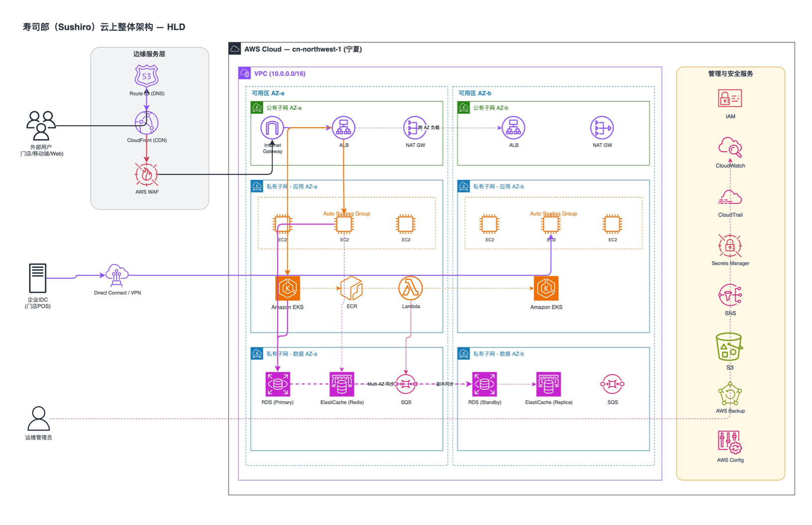The width and height of the screenshot is (812, 525).
Task: Select the Direct Connect / VPN icon
Action: pyautogui.click(x=116, y=275)
